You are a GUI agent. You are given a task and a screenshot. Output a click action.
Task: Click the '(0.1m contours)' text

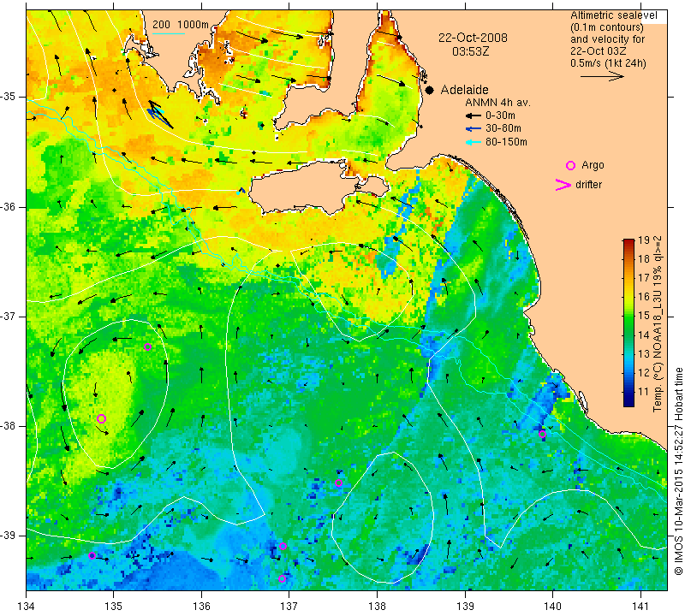tap(606, 27)
